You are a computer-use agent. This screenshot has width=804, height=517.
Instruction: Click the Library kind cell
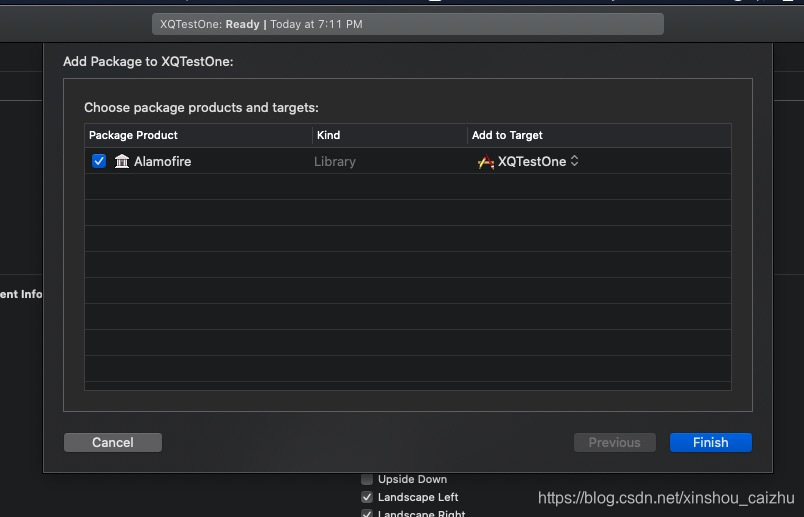(x=335, y=162)
